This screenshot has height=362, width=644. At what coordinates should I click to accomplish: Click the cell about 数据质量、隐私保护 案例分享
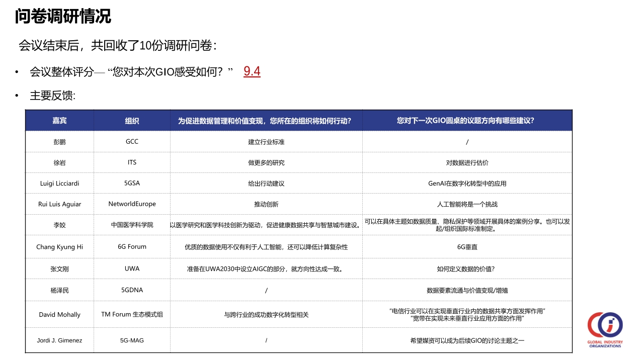467,225
